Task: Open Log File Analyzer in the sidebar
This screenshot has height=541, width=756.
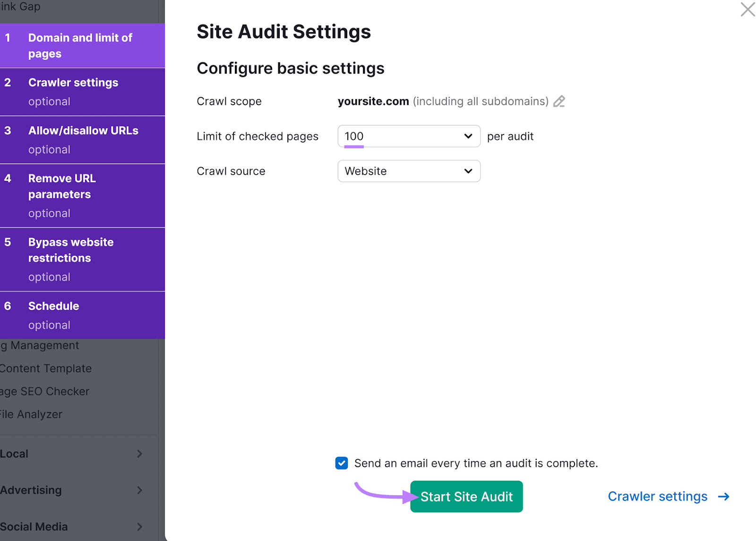Action: click(31, 414)
